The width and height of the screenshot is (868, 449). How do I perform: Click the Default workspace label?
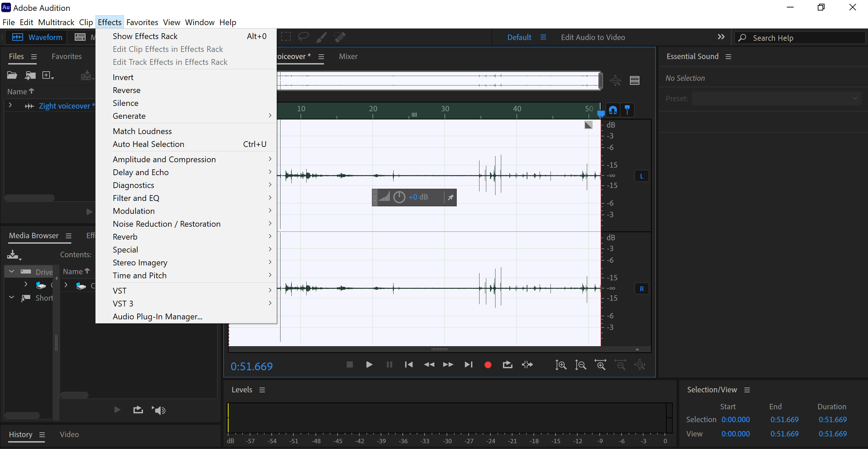519,37
